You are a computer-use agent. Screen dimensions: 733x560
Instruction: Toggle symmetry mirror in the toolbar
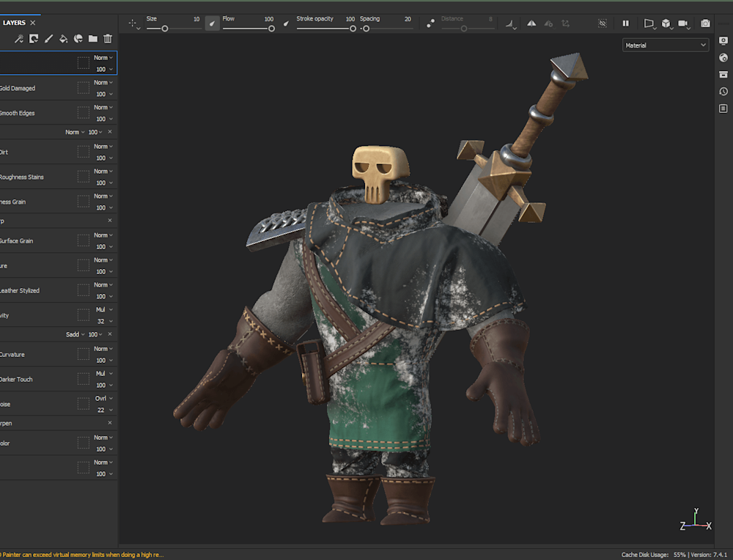click(x=531, y=23)
